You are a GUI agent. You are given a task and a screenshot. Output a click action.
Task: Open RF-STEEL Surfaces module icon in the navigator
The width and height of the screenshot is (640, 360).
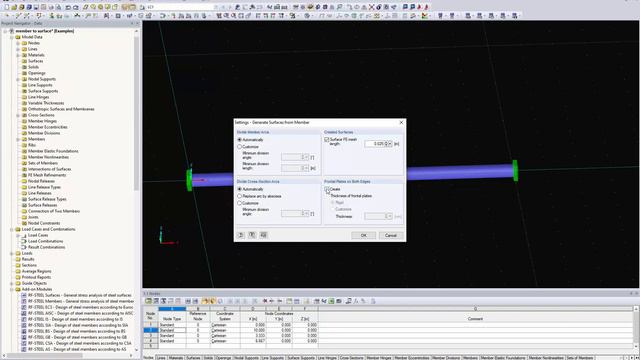click(24, 295)
